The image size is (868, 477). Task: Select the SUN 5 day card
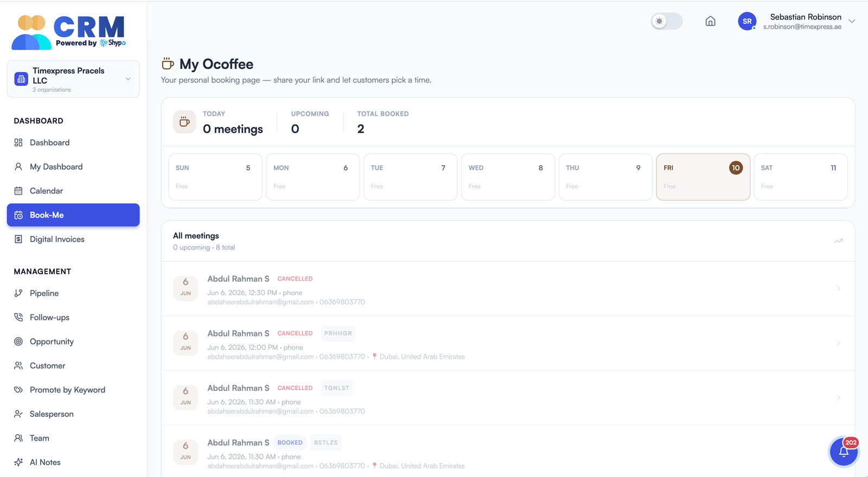[x=215, y=177]
